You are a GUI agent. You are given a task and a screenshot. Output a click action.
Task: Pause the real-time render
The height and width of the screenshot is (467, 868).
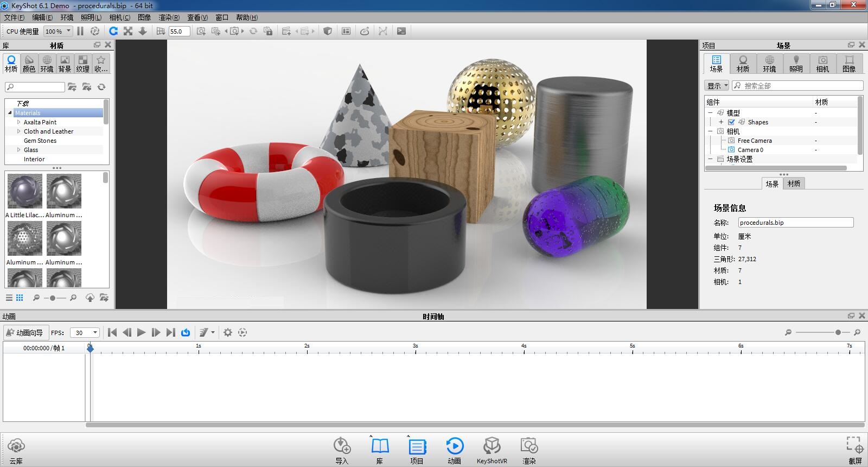pyautogui.click(x=80, y=31)
